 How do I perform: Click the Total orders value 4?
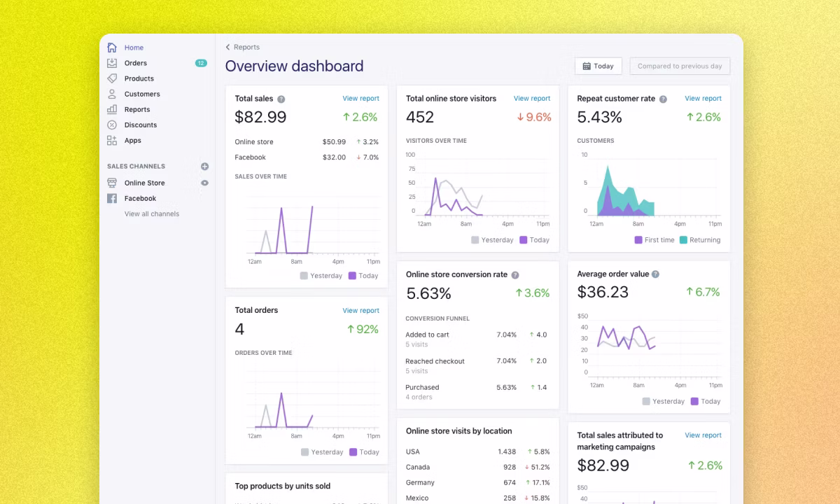pos(239,329)
